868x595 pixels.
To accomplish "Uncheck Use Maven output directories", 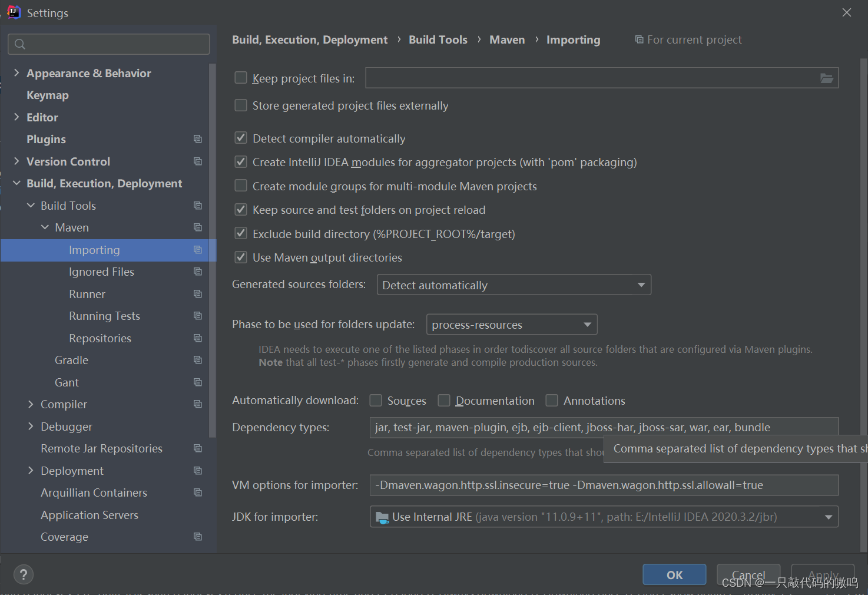I will pos(241,257).
